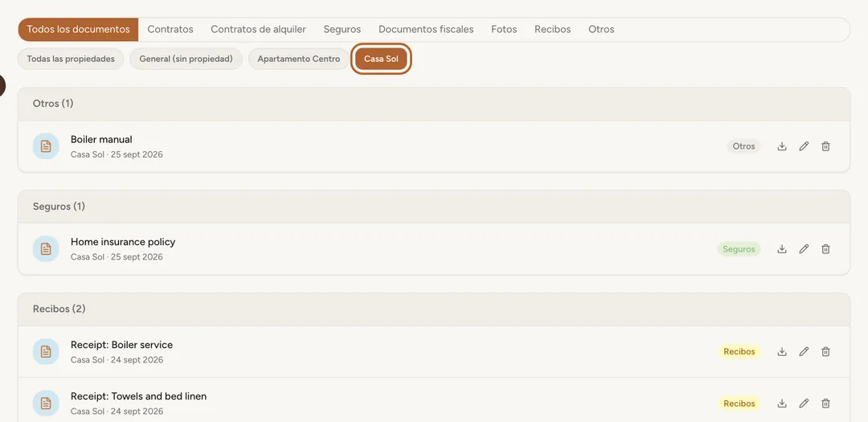The height and width of the screenshot is (422, 868).
Task: Click Boiler service's Casa Sol · 24 sept 2026 line
Action: (x=117, y=360)
